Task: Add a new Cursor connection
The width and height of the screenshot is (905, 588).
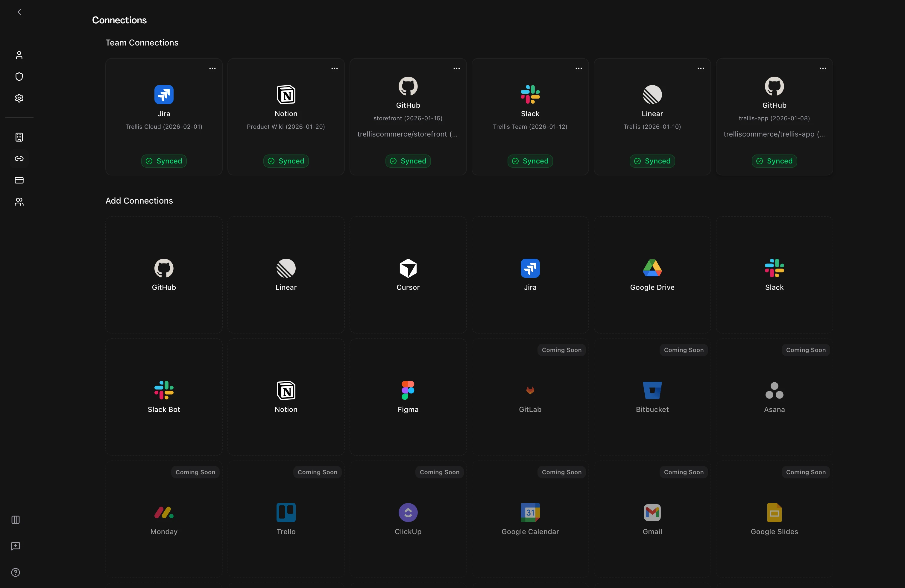Action: click(408, 275)
